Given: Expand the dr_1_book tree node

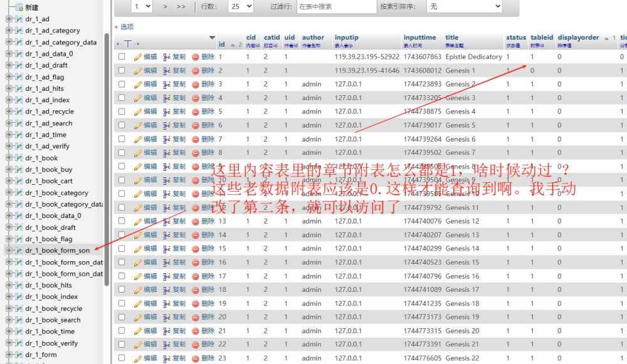Looking at the screenshot, I should click(x=9, y=158).
